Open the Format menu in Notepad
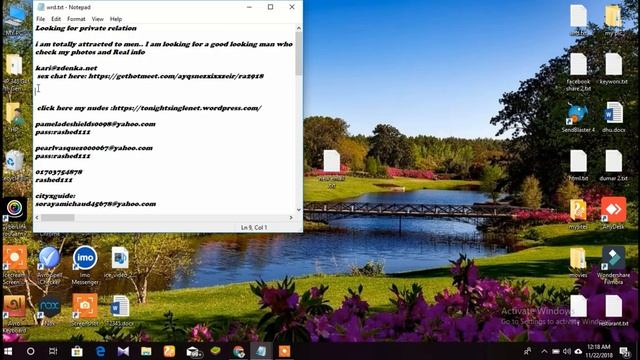 click(x=76, y=19)
